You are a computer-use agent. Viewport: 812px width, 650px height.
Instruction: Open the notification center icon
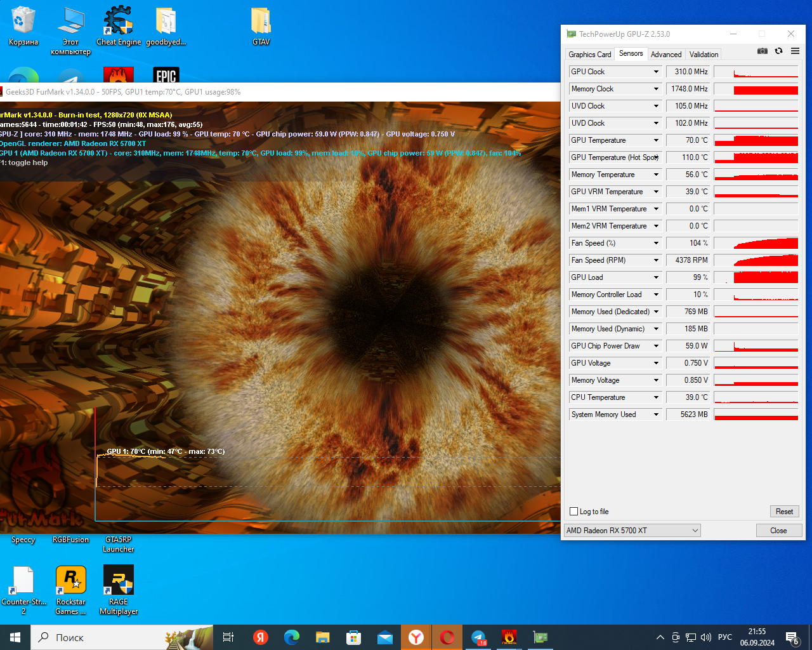(x=792, y=637)
